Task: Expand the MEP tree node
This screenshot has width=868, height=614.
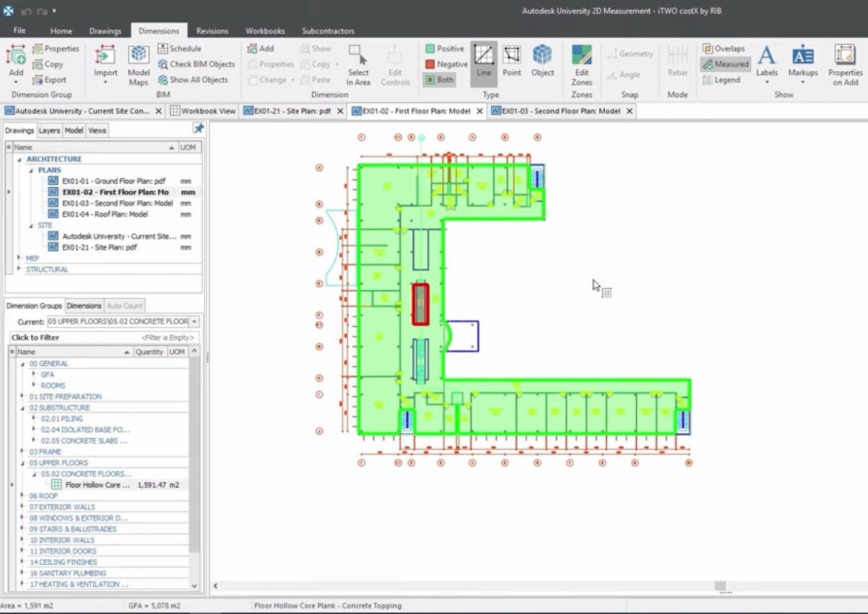Action: point(19,257)
